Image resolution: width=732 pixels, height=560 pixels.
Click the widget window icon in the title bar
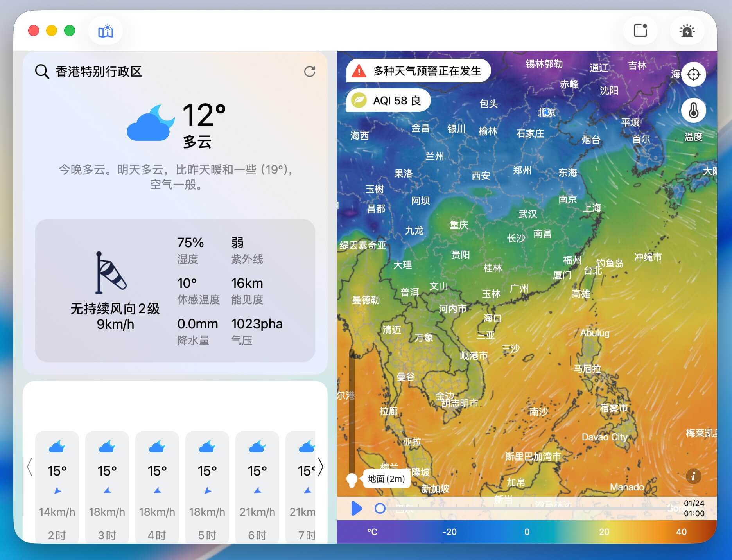(x=640, y=31)
